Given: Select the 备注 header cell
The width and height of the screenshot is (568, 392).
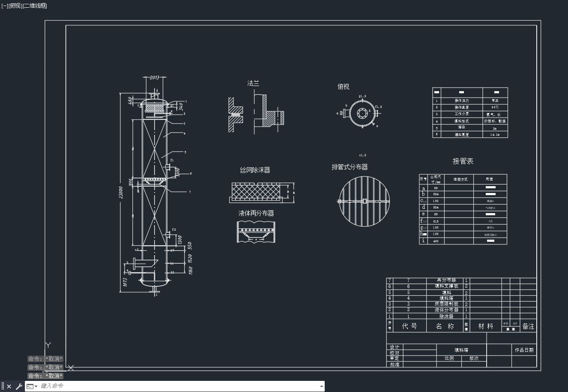Looking at the screenshot, I should coord(528,326).
